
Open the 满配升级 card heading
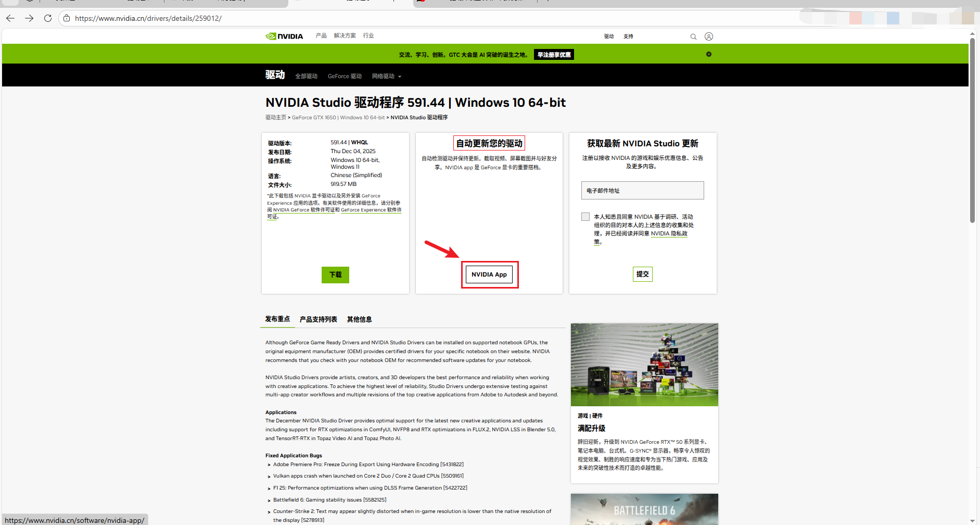click(x=591, y=428)
